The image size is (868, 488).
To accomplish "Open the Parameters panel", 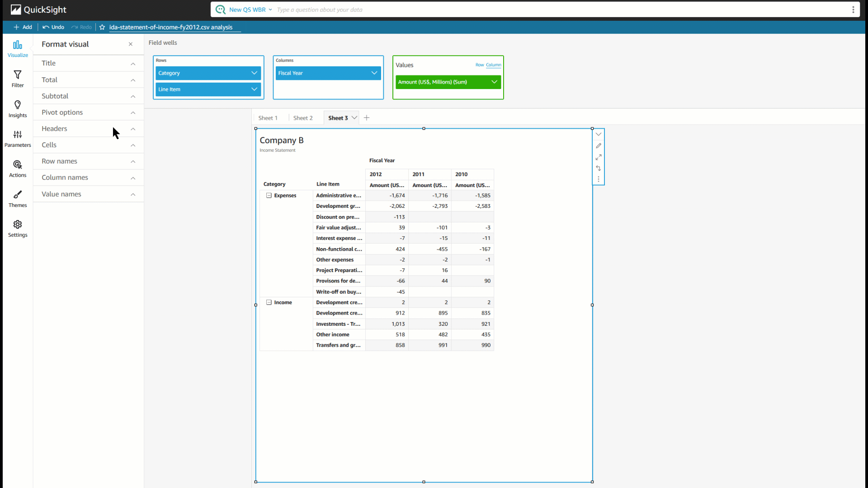I will coord(17,138).
